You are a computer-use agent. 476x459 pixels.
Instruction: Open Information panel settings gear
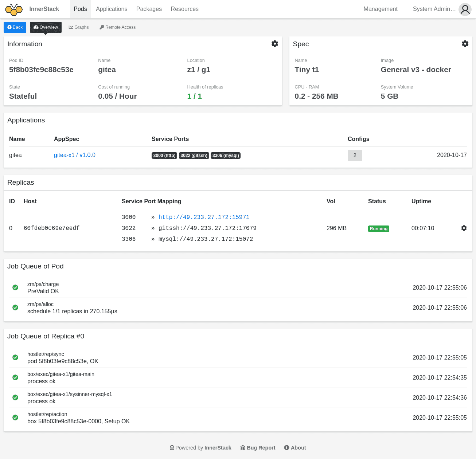coord(275,44)
